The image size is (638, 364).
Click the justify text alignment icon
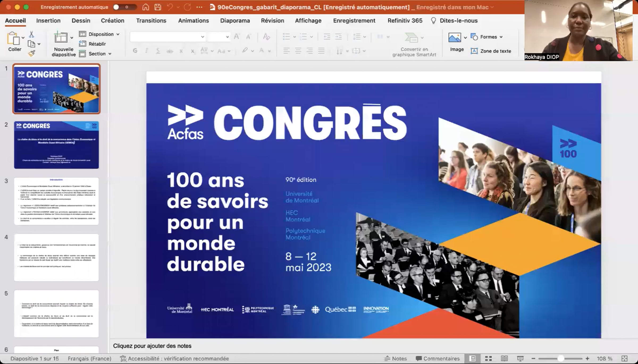point(321,50)
